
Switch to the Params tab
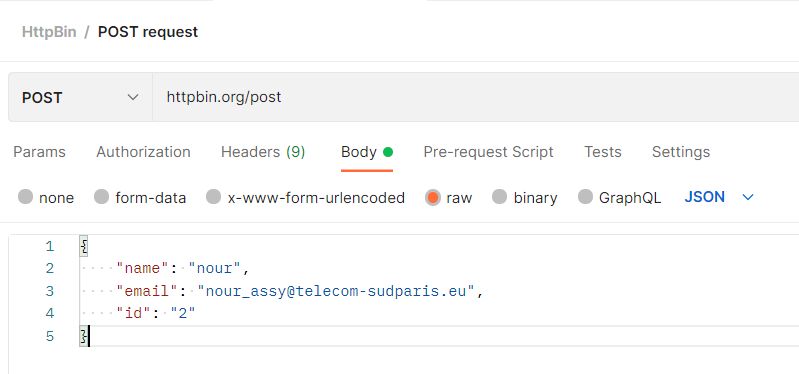click(39, 152)
